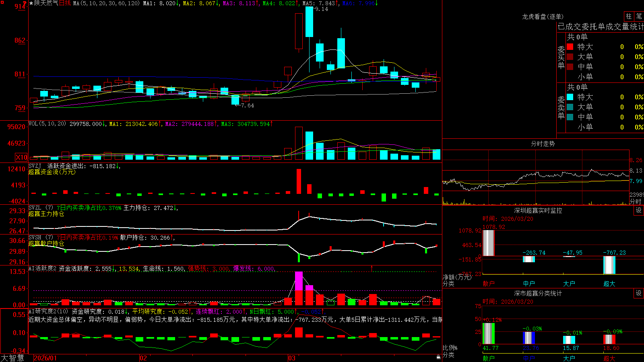
Task: Click the bright red 特大 buy-order swatch
Action: tap(570, 47)
